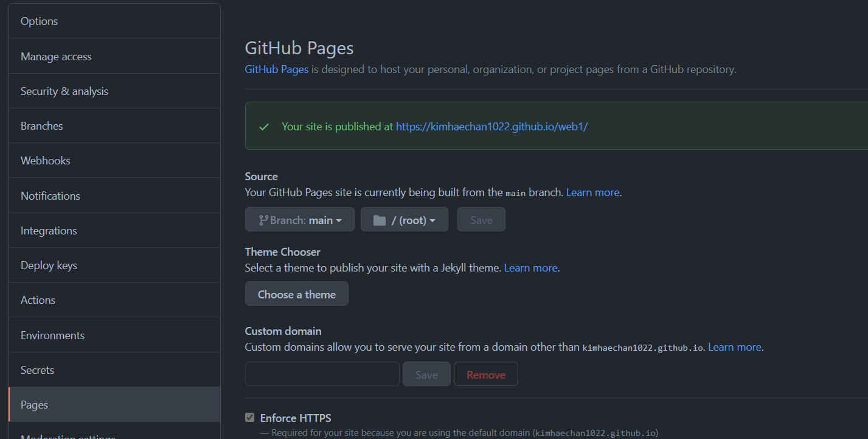The height and width of the screenshot is (439, 868).
Task: Click the Choose a theme button
Action: click(x=297, y=294)
